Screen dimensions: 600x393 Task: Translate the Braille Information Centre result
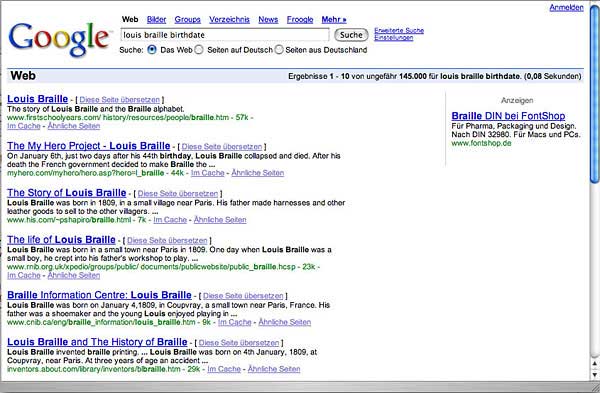[243, 296]
